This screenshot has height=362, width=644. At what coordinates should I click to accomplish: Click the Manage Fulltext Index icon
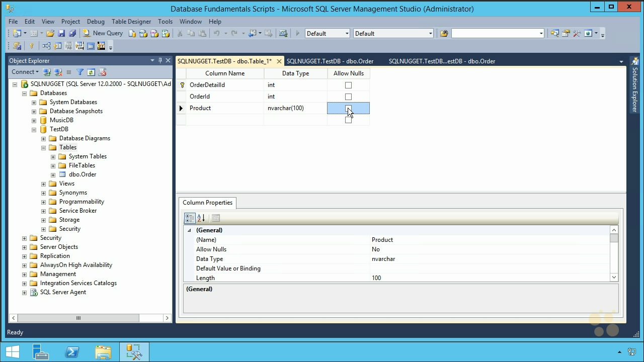pyautogui.click(x=68, y=46)
